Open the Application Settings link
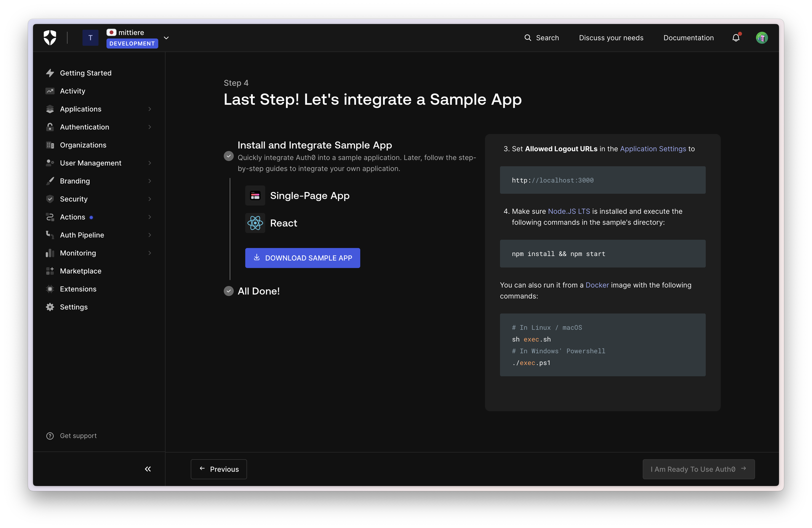Screen dimensions: 812x528 pos(653,149)
